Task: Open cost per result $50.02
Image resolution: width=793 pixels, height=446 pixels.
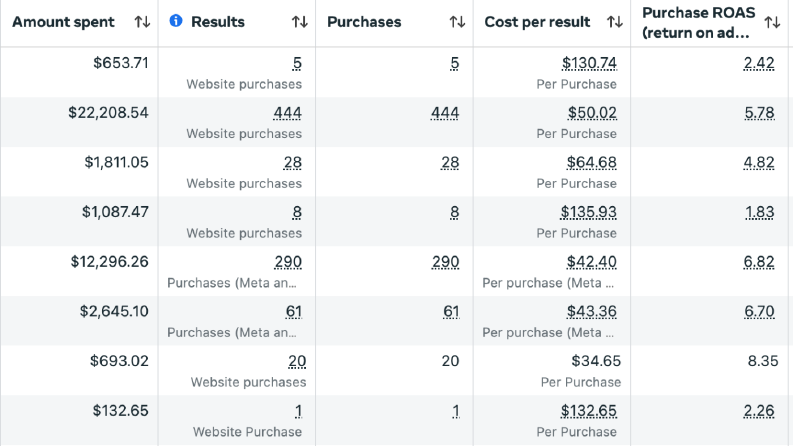Action: pos(592,112)
